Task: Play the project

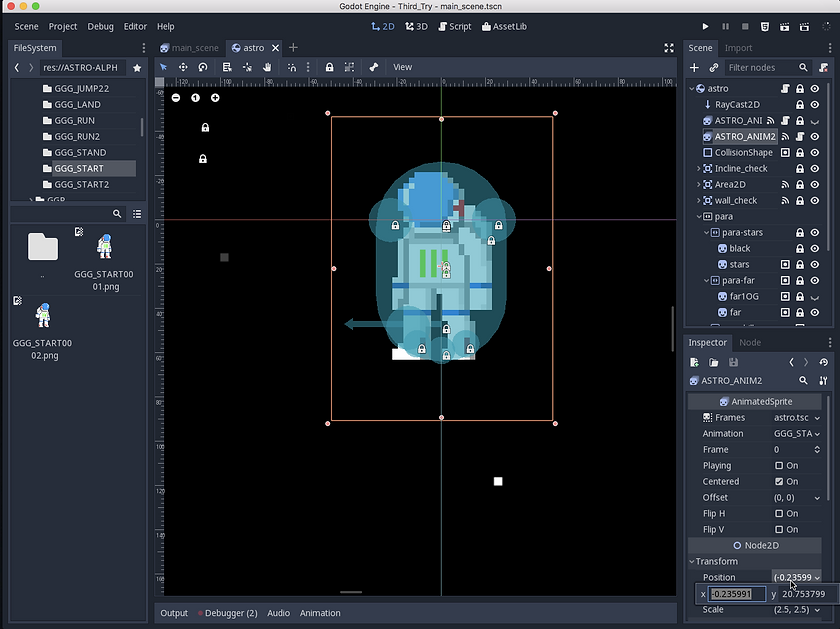Action: 706,26
